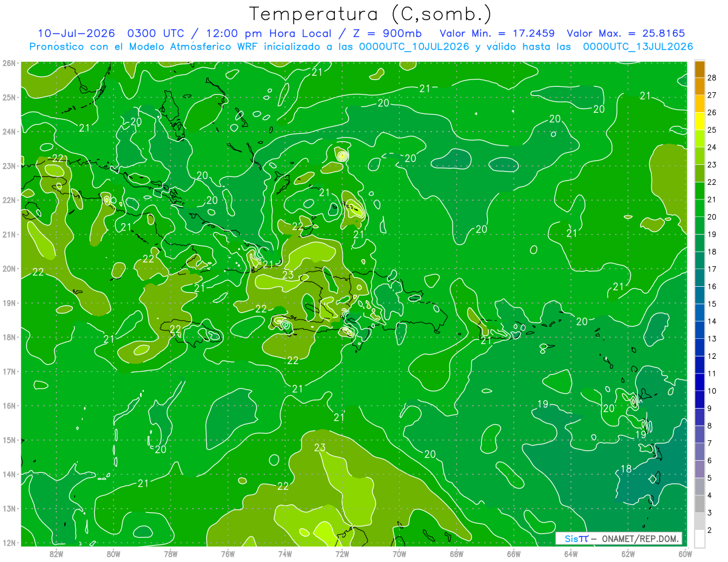Image resolution: width=728 pixels, height=562 pixels.
Task: Click longitude axis label '66W'
Action: [514, 553]
